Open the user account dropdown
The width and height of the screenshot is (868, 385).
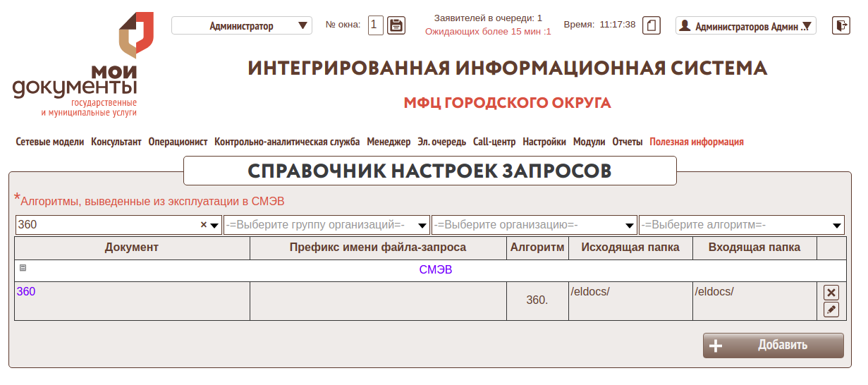pos(745,26)
